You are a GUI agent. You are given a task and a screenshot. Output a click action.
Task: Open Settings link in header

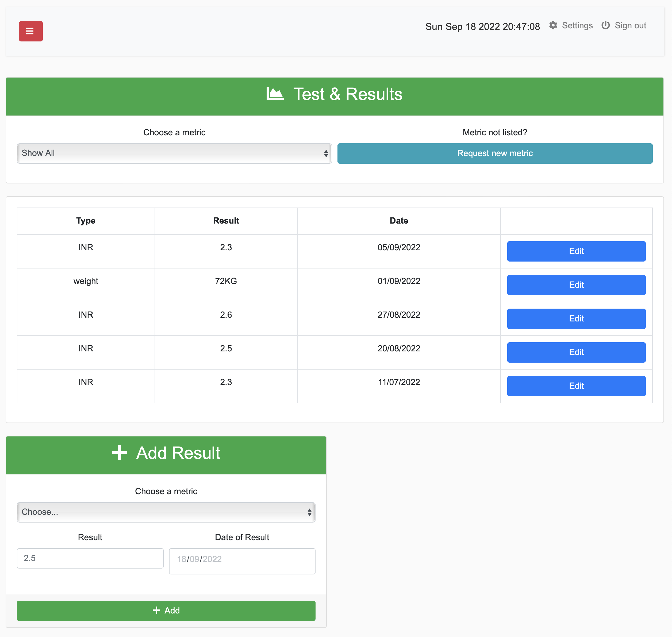point(577,25)
